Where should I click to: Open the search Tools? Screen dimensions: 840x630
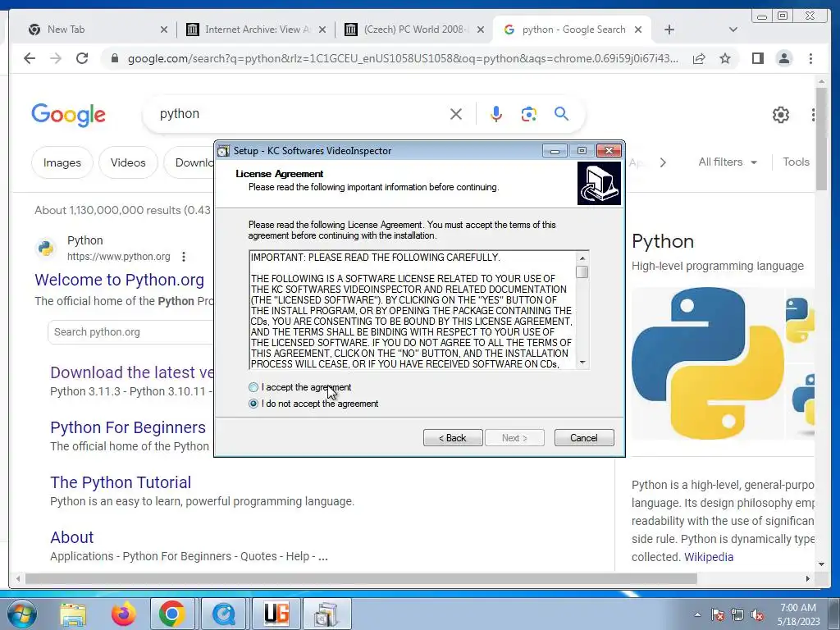[796, 162]
